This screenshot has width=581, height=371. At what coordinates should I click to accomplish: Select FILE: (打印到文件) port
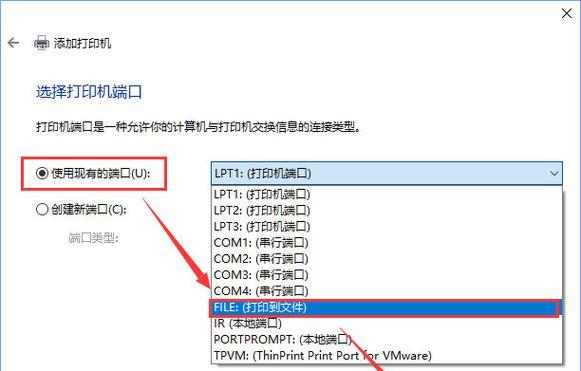click(x=387, y=307)
